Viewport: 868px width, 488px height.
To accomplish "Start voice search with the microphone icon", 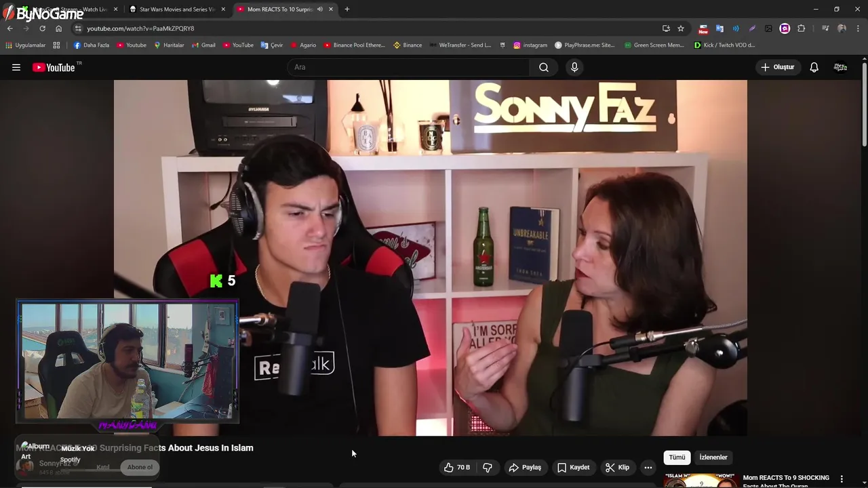I will coord(574,67).
